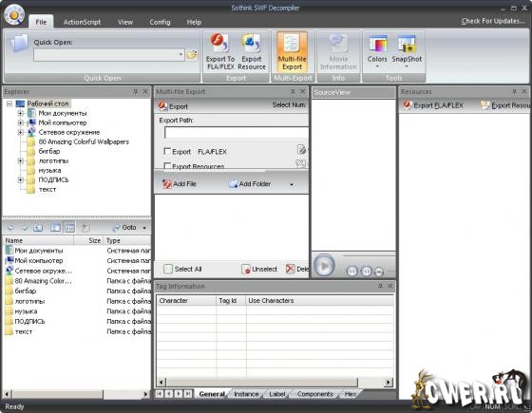Expand the логотипы folder node

(20, 160)
